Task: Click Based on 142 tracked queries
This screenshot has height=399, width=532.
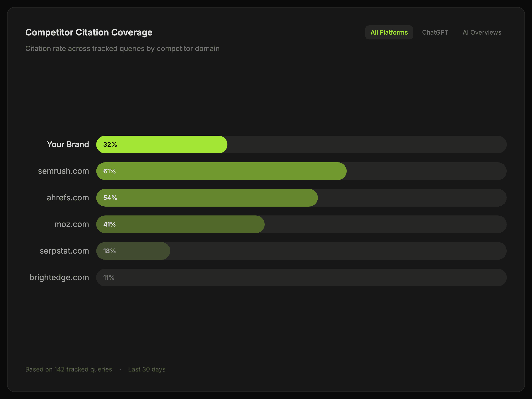Action: pyautogui.click(x=68, y=370)
